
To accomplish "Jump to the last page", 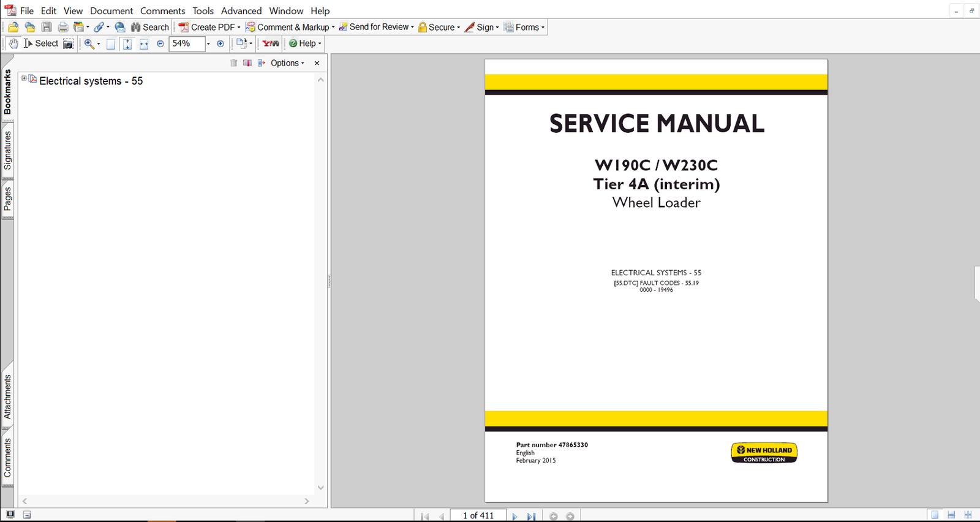I will [x=531, y=516].
